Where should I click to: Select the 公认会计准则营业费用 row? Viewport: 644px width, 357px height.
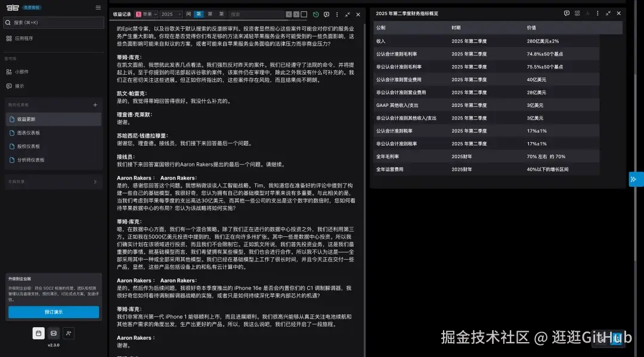coord(487,80)
